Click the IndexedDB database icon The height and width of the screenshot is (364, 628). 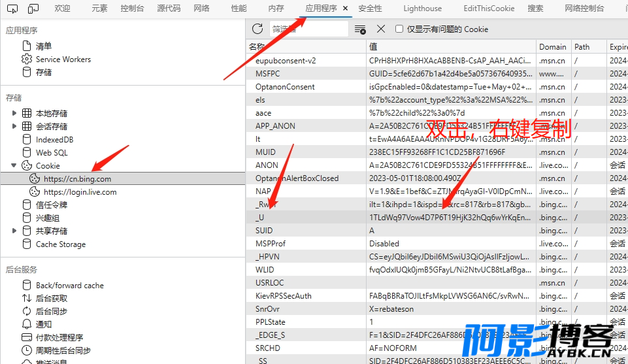[x=26, y=139]
